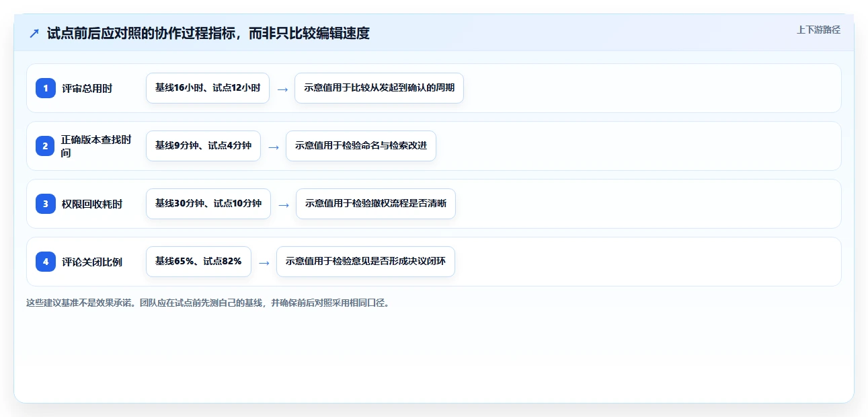868x417 pixels.
Task: Click the 基线30分钟、试点10分钟 box
Action: (x=208, y=204)
